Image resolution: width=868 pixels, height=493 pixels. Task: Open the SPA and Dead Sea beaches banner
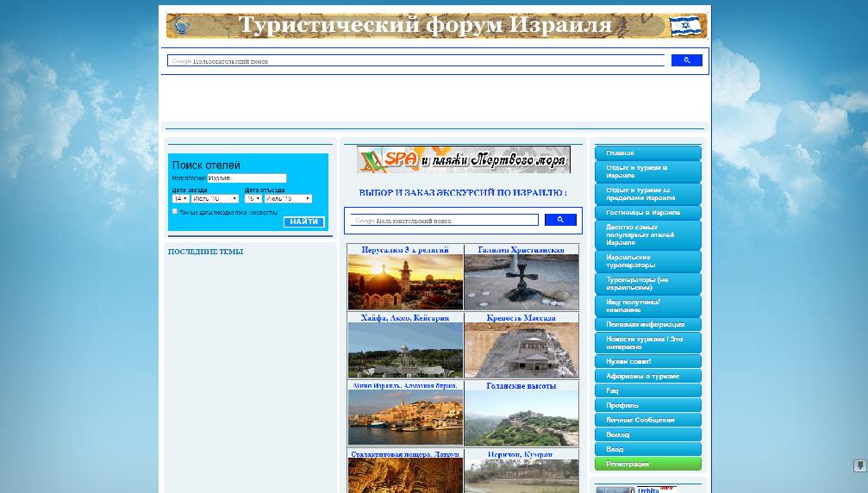(464, 159)
